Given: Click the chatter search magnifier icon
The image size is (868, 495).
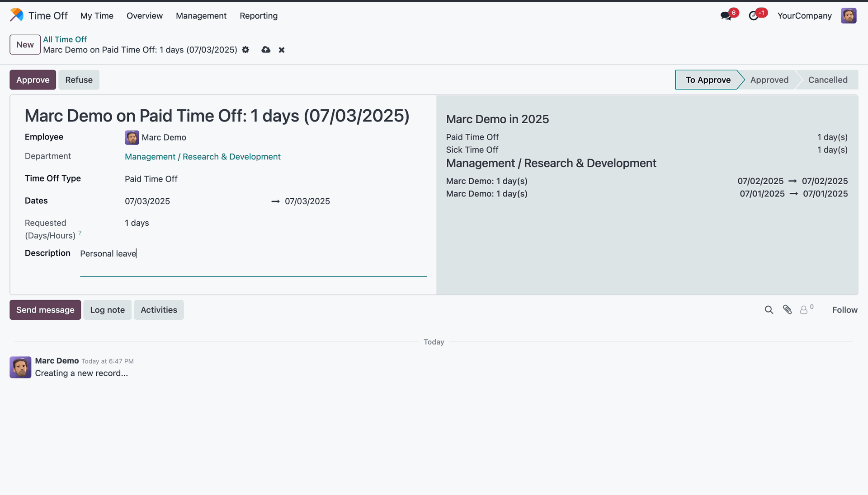Looking at the screenshot, I should [x=769, y=310].
